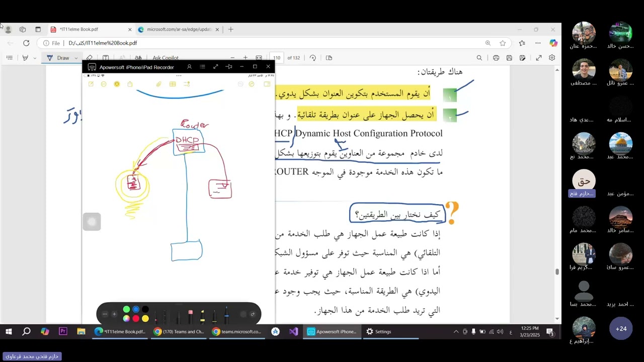Click Ask Copilot button
This screenshot has width=644, height=362.
[166, 58]
